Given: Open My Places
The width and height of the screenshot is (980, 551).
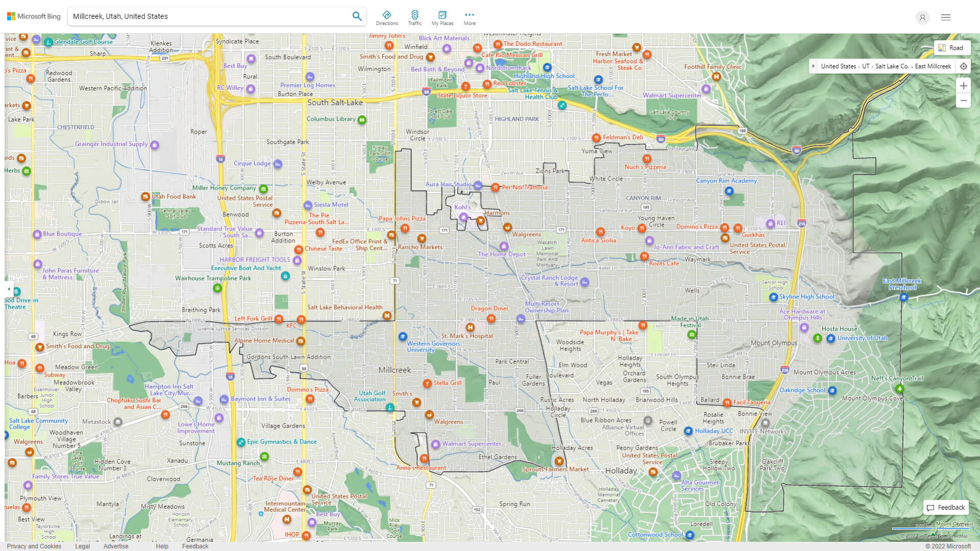Looking at the screenshot, I should (x=442, y=17).
